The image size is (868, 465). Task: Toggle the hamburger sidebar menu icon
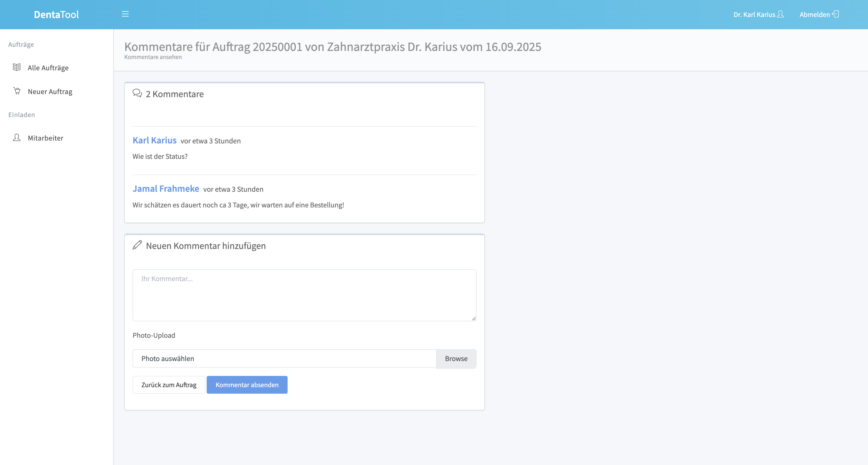125,14
